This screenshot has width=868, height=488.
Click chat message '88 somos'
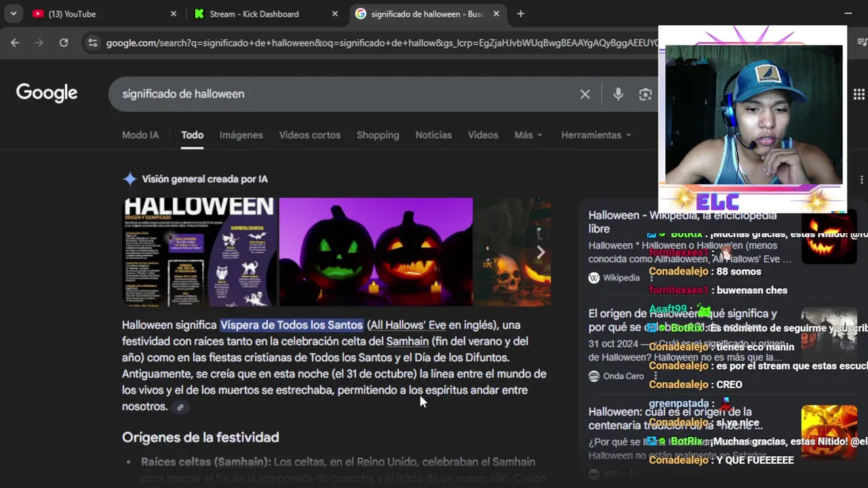pyautogui.click(x=739, y=272)
